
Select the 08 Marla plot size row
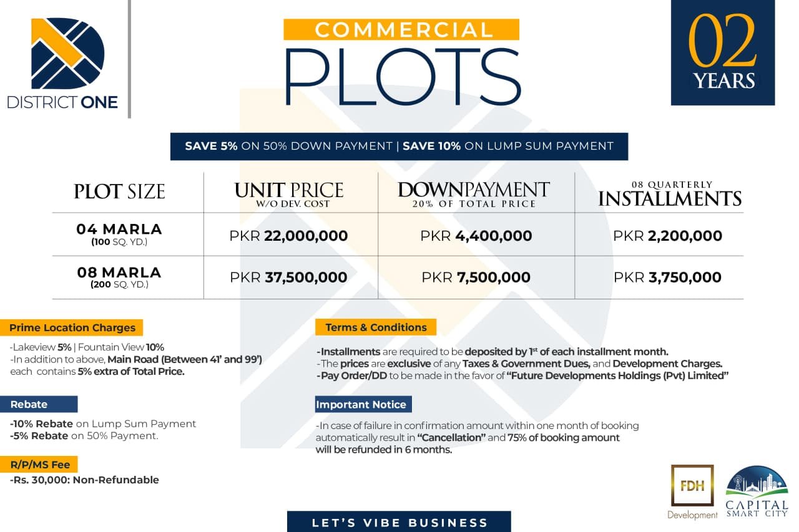click(119, 276)
